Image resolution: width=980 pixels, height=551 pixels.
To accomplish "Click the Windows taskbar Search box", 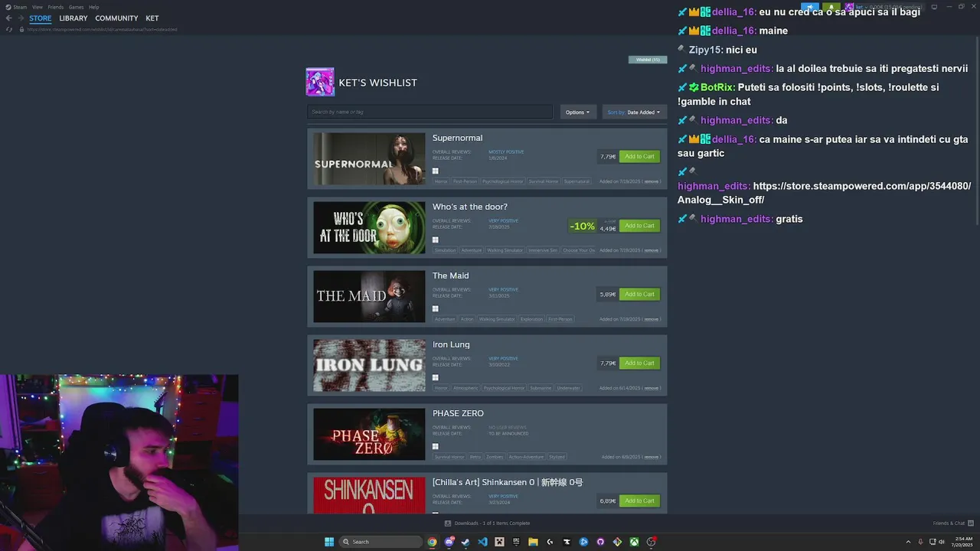I will click(x=381, y=542).
